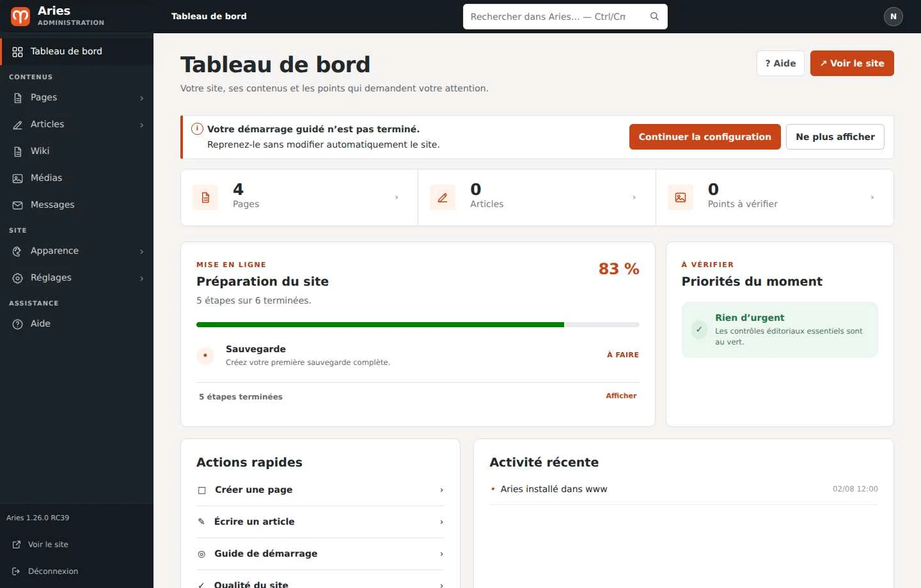Expand the Réglages submenu chevron

(x=142, y=278)
